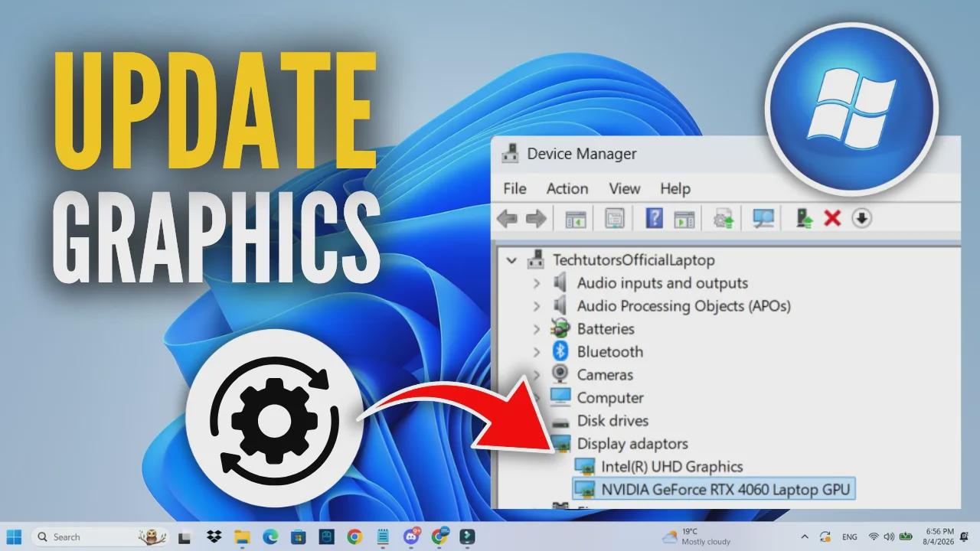Open the weather widget showing 19°C

pos(697,536)
